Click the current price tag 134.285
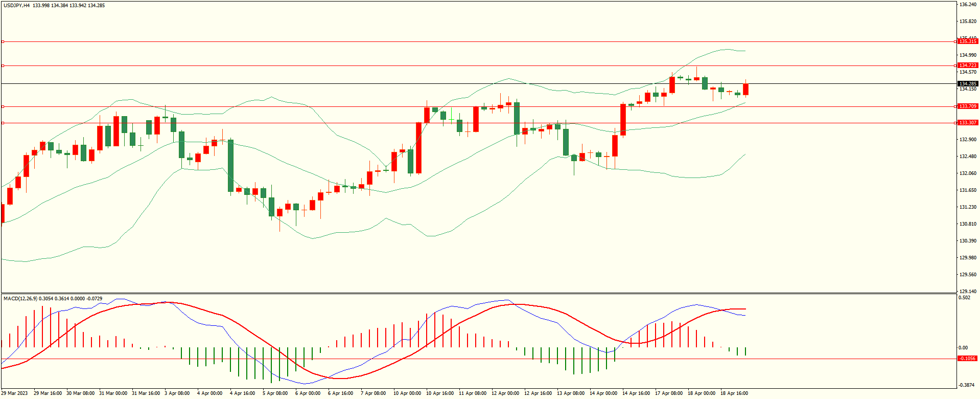The height and width of the screenshot is (399, 980). coord(968,84)
